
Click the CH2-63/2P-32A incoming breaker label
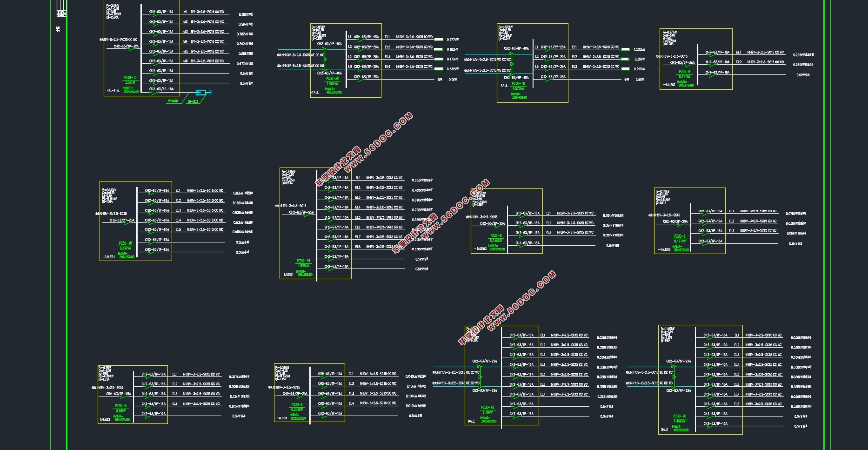coord(126,47)
